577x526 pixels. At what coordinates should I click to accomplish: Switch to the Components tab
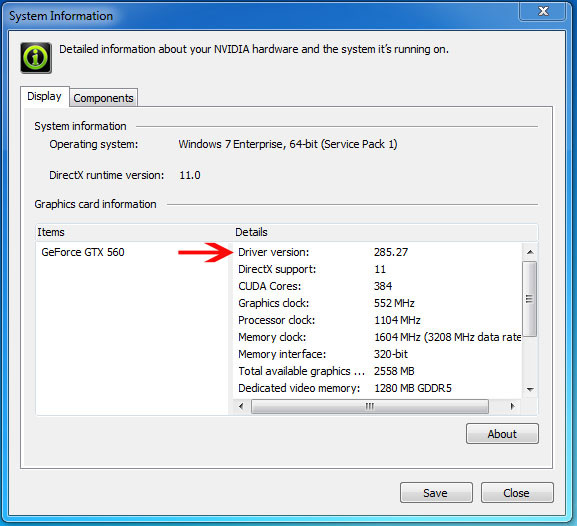(103, 98)
